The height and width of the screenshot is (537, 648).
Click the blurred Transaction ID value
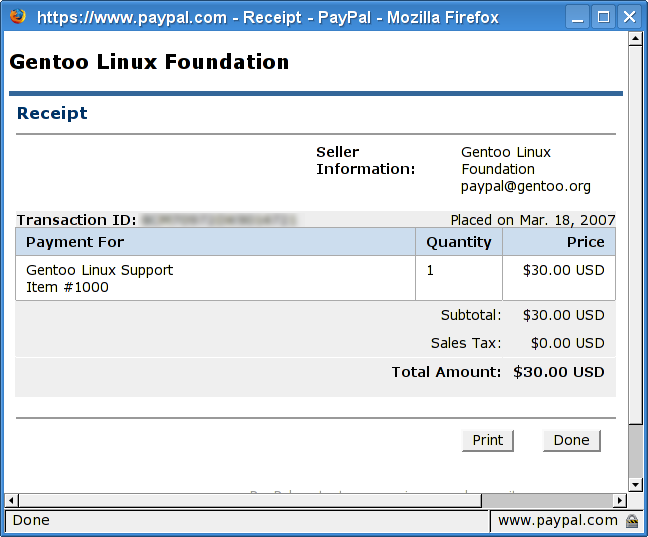pos(220,220)
